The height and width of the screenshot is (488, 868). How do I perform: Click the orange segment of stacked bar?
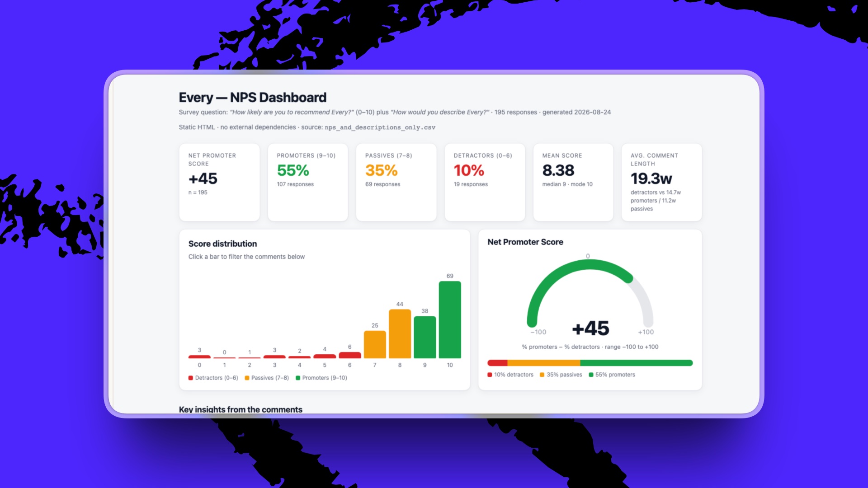click(x=544, y=363)
